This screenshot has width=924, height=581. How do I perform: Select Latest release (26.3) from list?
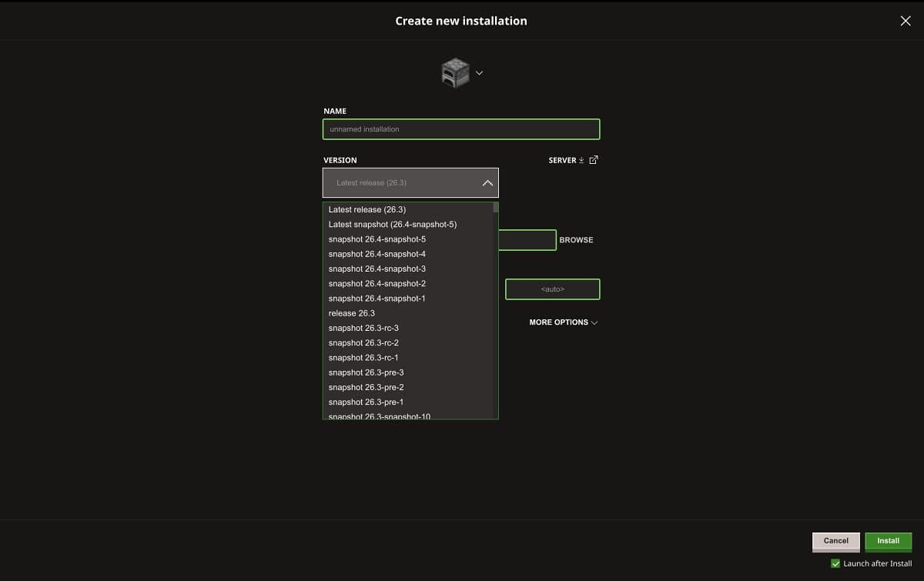point(407,209)
